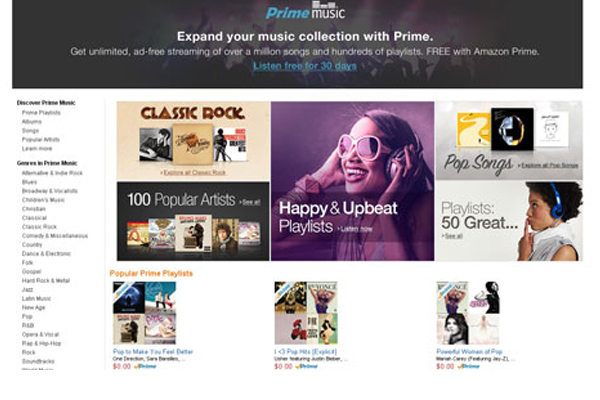The width and height of the screenshot is (600, 400).
Task: Open the Classic Rock banner
Action: 193,141
